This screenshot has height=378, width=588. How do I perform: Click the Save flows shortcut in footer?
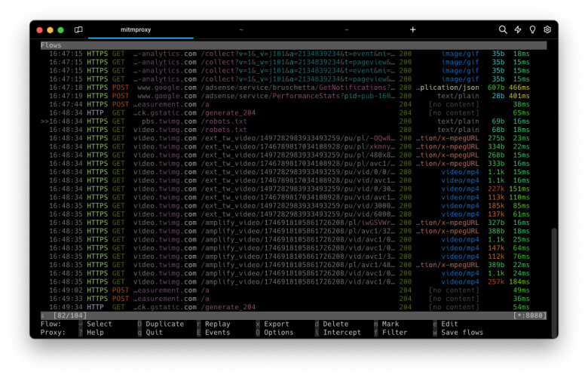pos(462,332)
